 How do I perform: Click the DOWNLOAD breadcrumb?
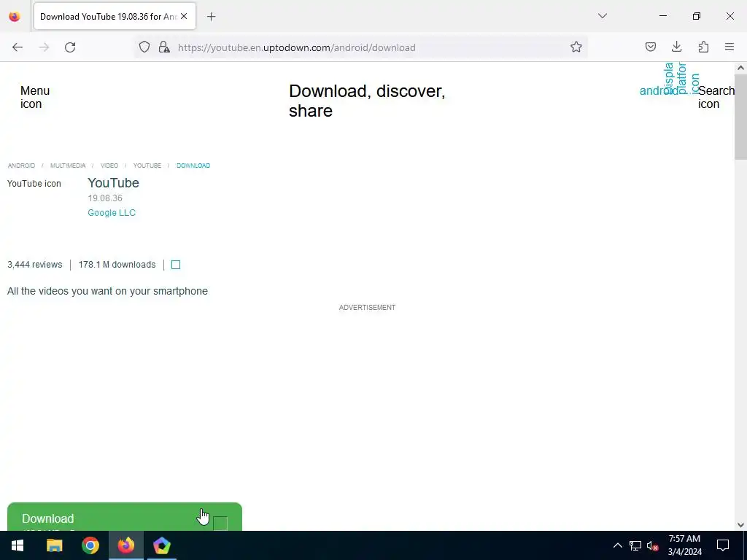point(193,166)
